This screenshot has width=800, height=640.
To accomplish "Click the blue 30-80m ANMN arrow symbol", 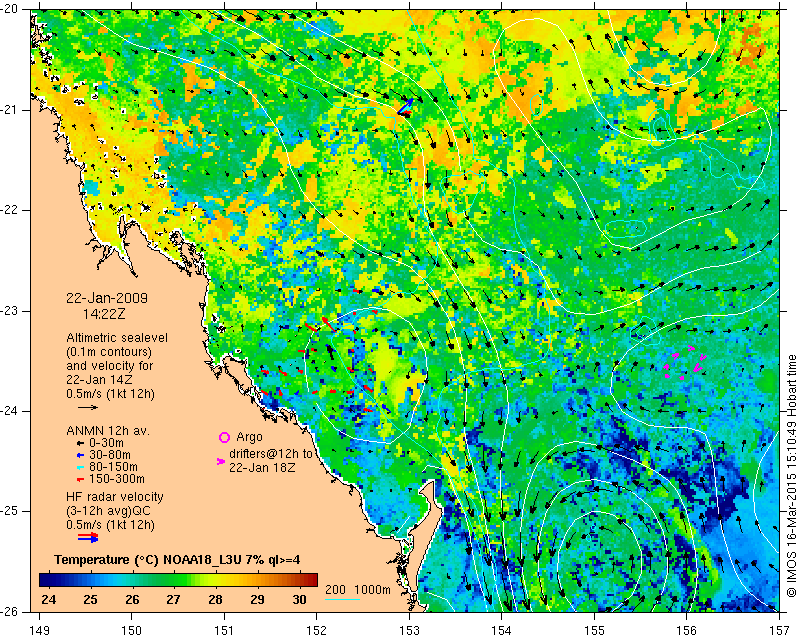I will pos(80,455).
